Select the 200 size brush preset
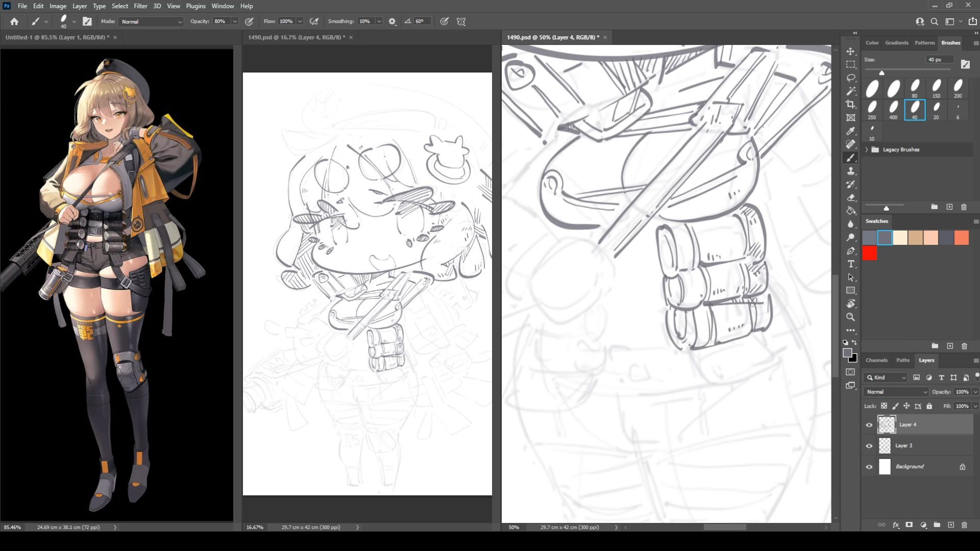The image size is (980, 551). point(958,88)
